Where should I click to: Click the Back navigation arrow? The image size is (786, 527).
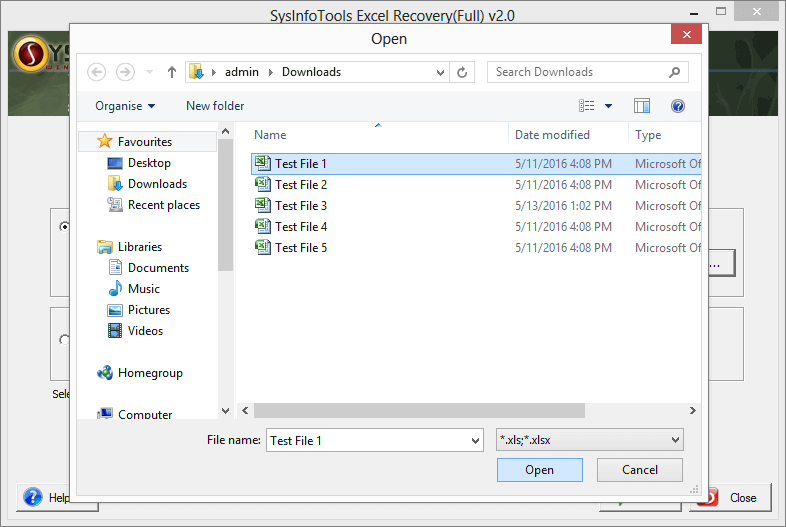click(97, 72)
